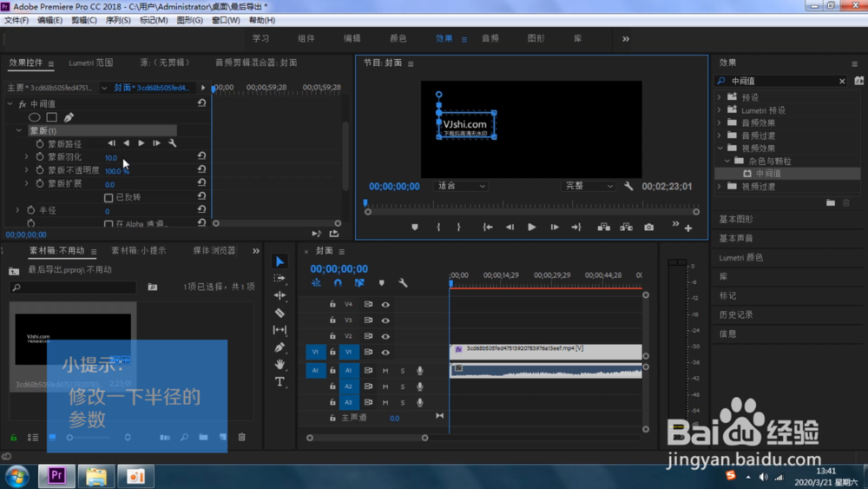Switch to the 编辑 workspace tab
Viewport: 868px width, 489px height.
point(352,38)
